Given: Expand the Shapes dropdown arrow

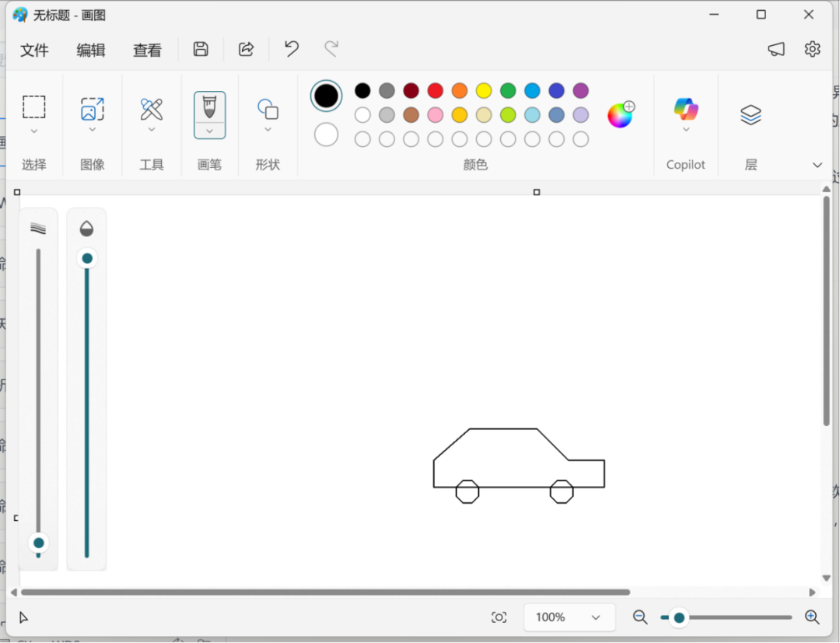Looking at the screenshot, I should pos(268,130).
